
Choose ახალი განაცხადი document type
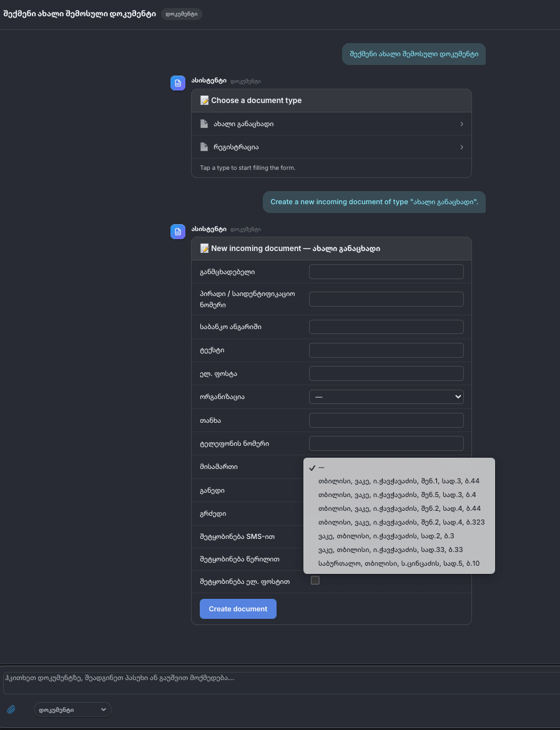[x=331, y=124]
